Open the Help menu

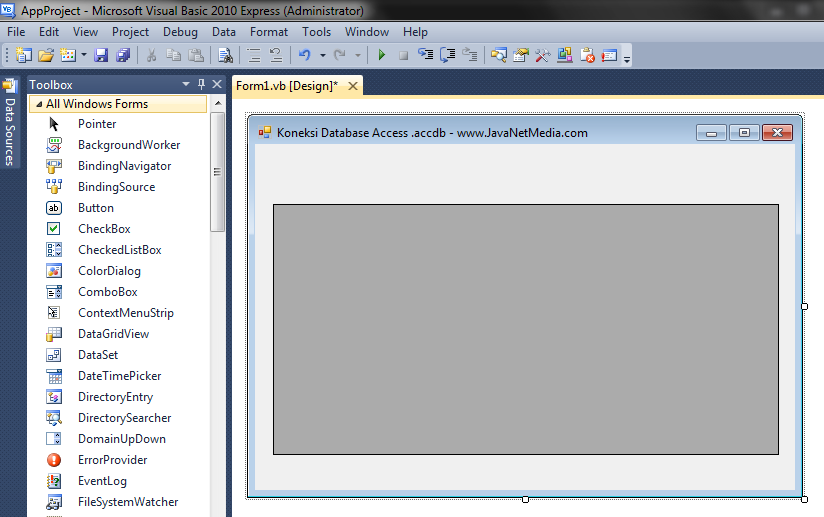click(415, 32)
